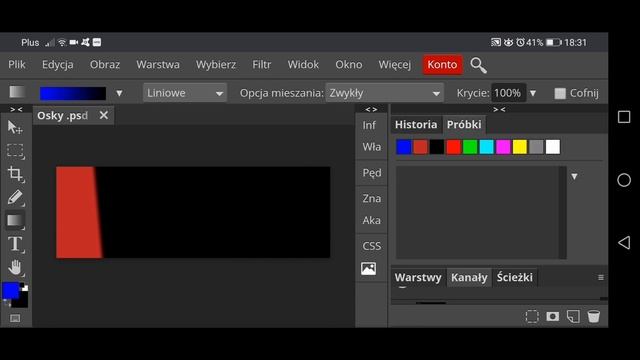This screenshot has width=640, height=360.
Task: Toggle the Cofnij checkbox
Action: click(560, 93)
